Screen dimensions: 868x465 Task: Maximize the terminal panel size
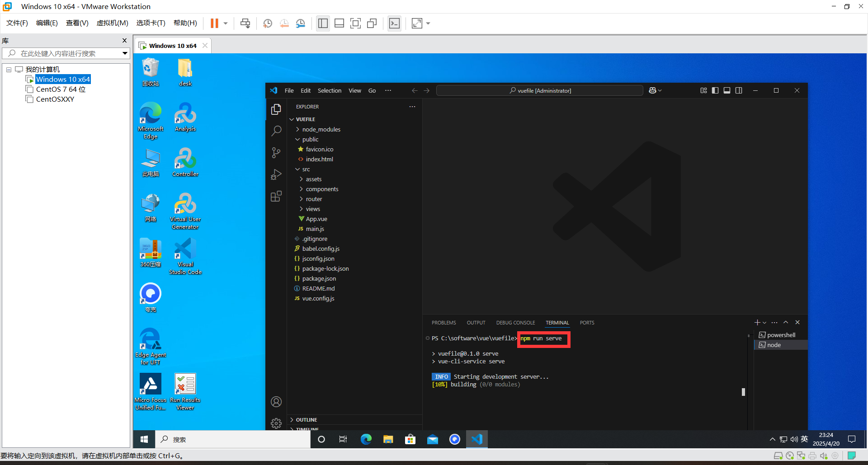click(x=786, y=322)
